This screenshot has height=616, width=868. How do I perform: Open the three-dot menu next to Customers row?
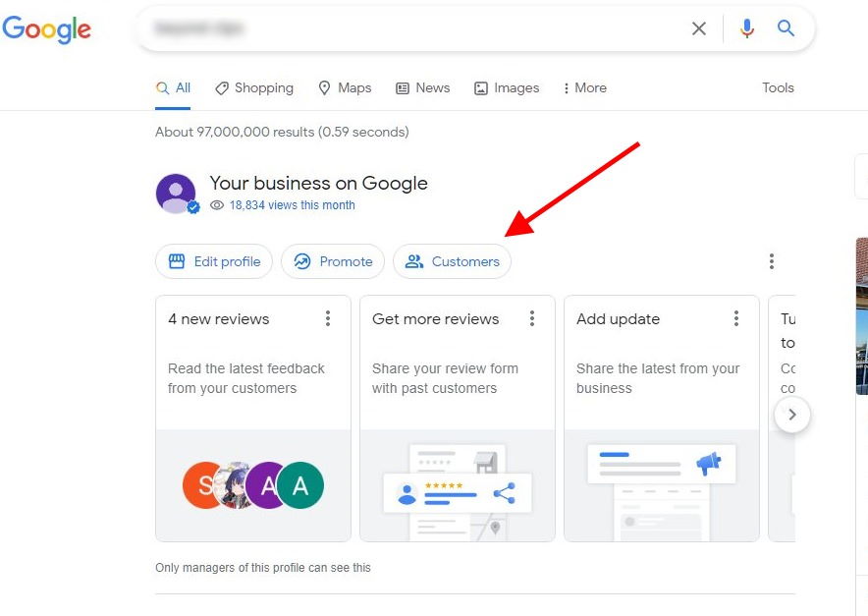(772, 261)
